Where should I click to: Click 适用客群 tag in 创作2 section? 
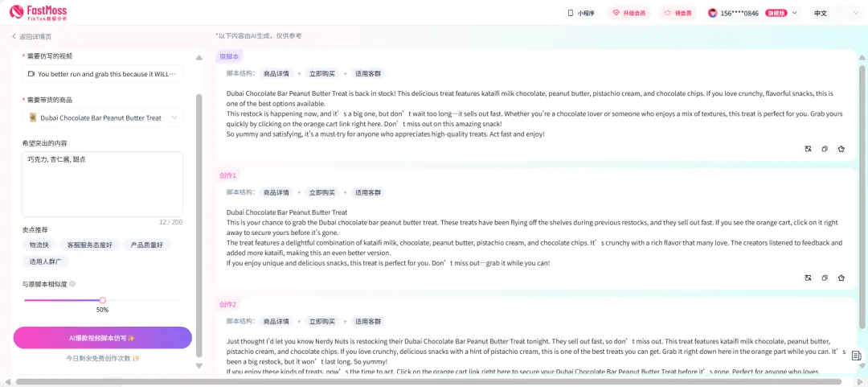pos(368,321)
